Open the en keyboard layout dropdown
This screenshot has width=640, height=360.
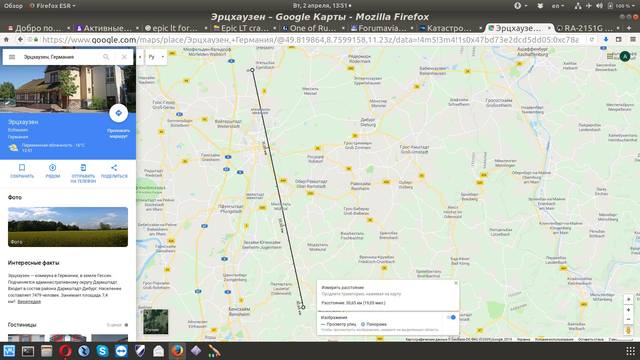pos(558,6)
